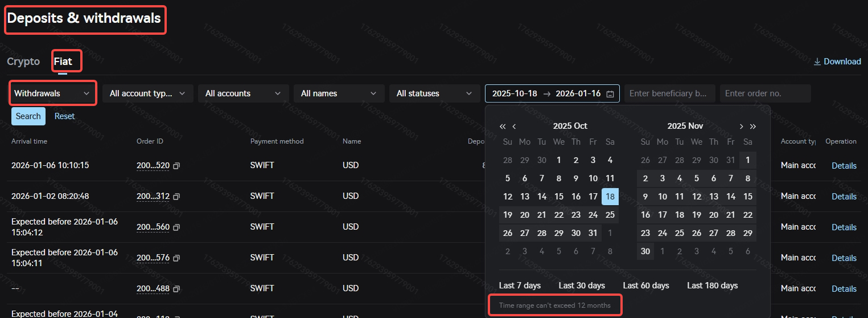Go to previous month in calendar

coord(515,127)
